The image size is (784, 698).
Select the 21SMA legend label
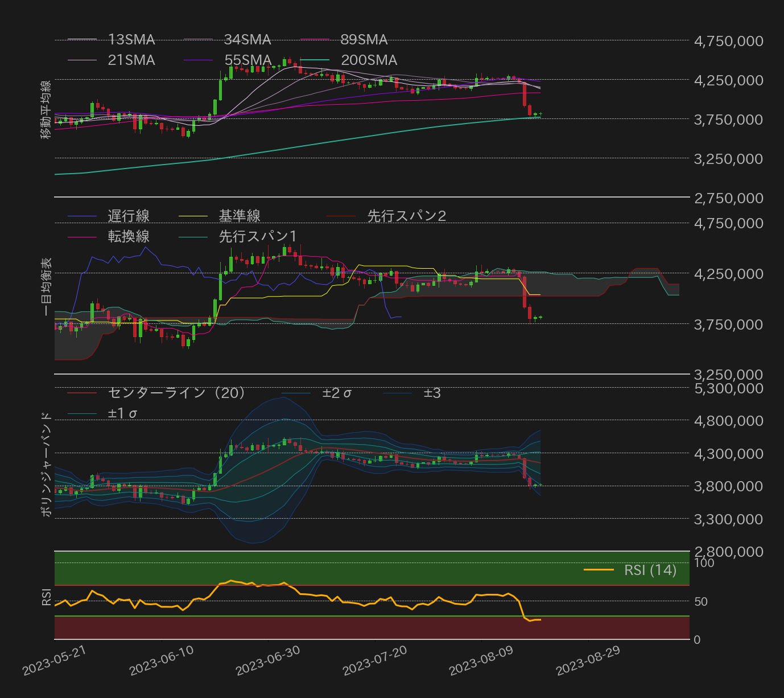click(x=131, y=60)
